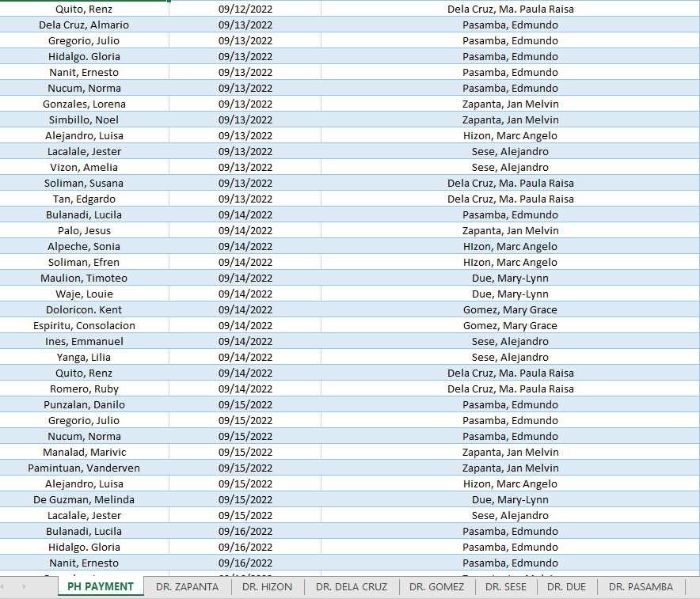Image resolution: width=700 pixels, height=599 pixels.
Task: Select the cell 'Vizon, Amelia'
Action: 84,167
